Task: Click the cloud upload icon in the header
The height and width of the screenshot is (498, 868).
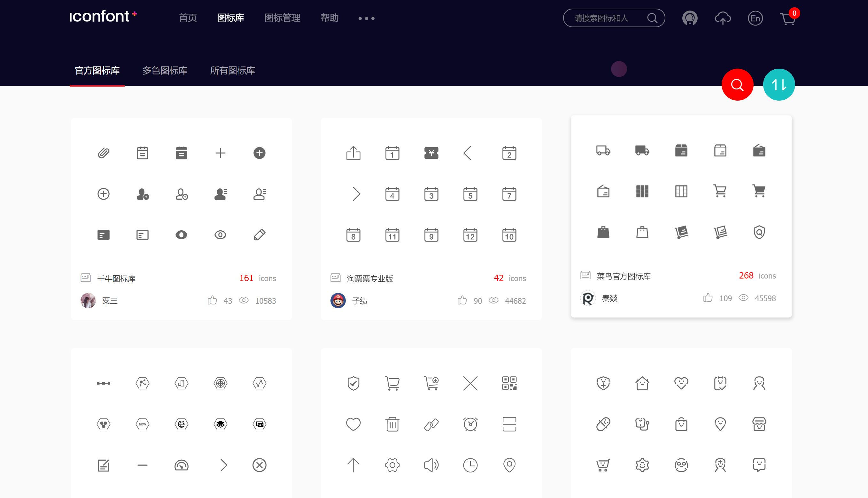Action: (723, 18)
